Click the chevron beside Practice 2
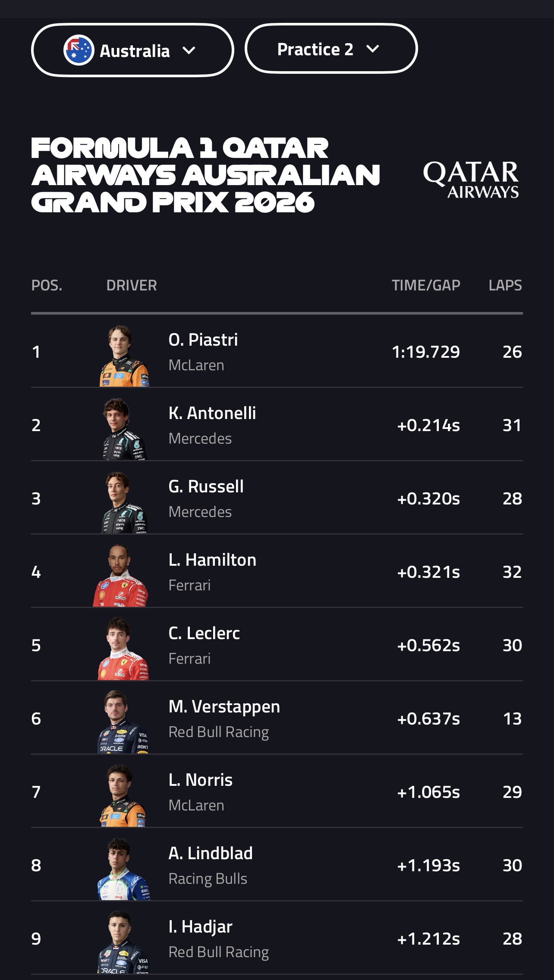Viewport: 554px width, 980px height. [372, 49]
